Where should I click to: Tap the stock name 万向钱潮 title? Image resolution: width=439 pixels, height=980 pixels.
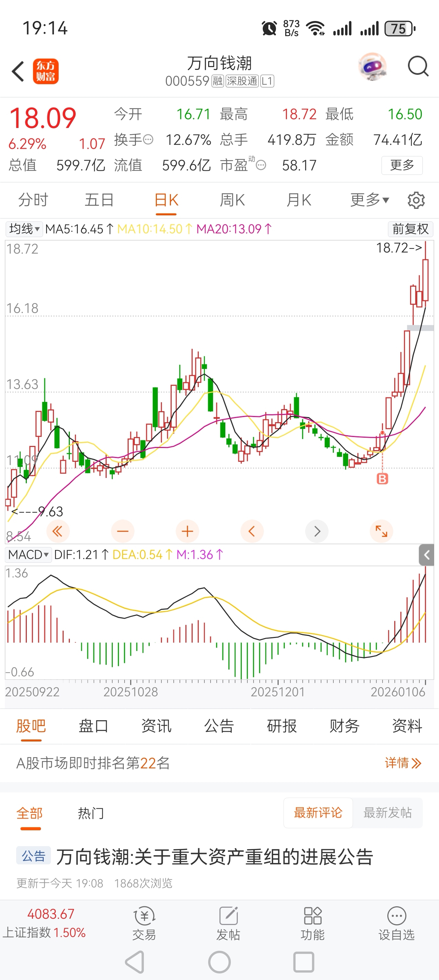pyautogui.click(x=219, y=63)
